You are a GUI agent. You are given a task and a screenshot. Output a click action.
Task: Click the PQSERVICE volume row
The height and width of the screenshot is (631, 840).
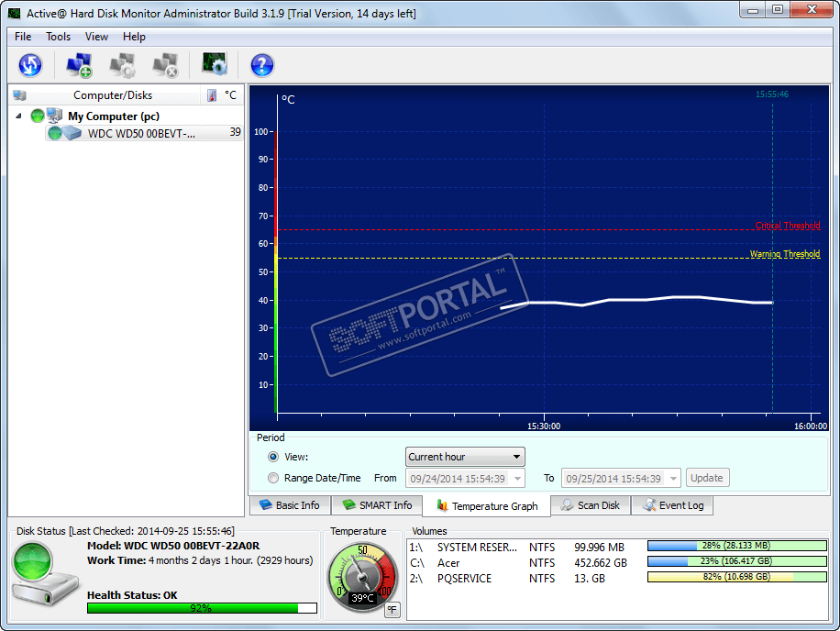(618, 578)
